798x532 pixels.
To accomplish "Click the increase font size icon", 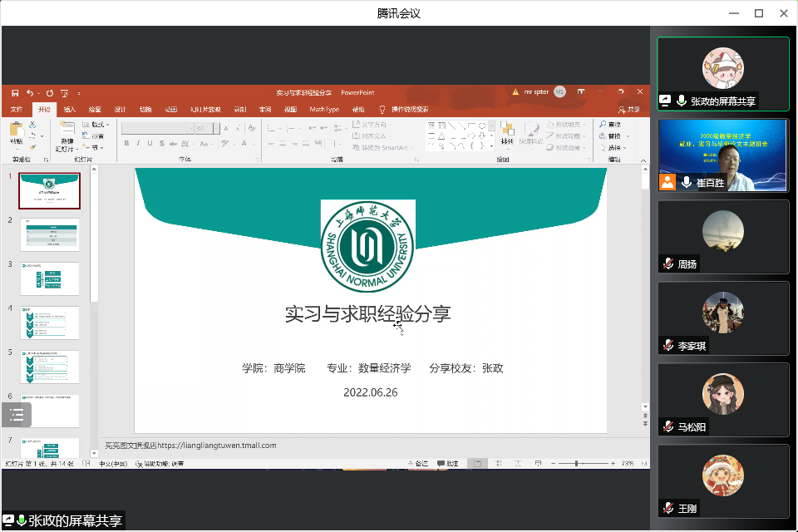I will coord(226,128).
